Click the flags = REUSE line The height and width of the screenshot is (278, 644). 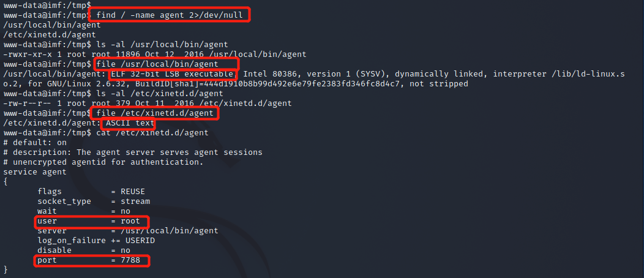coord(91,192)
